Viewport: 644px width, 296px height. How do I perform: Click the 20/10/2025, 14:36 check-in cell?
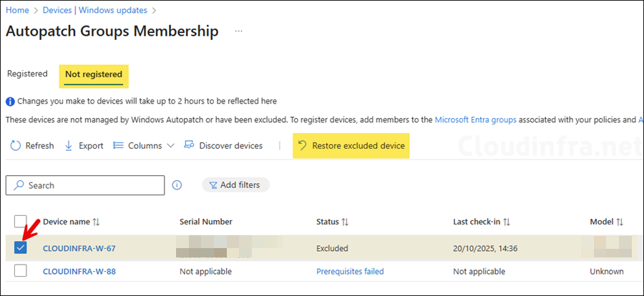(486, 248)
